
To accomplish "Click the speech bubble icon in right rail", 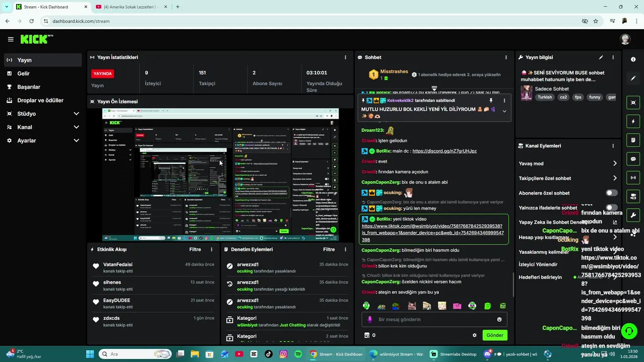I will pyautogui.click(x=633, y=159).
